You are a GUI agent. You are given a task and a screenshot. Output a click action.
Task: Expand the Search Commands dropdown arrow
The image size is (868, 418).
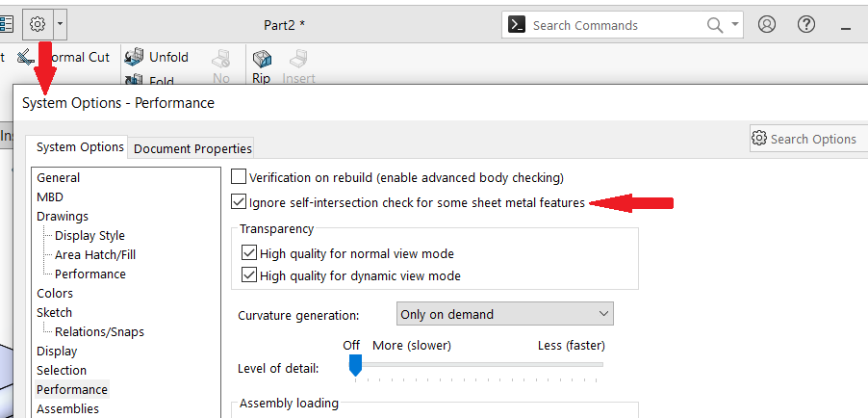(736, 25)
